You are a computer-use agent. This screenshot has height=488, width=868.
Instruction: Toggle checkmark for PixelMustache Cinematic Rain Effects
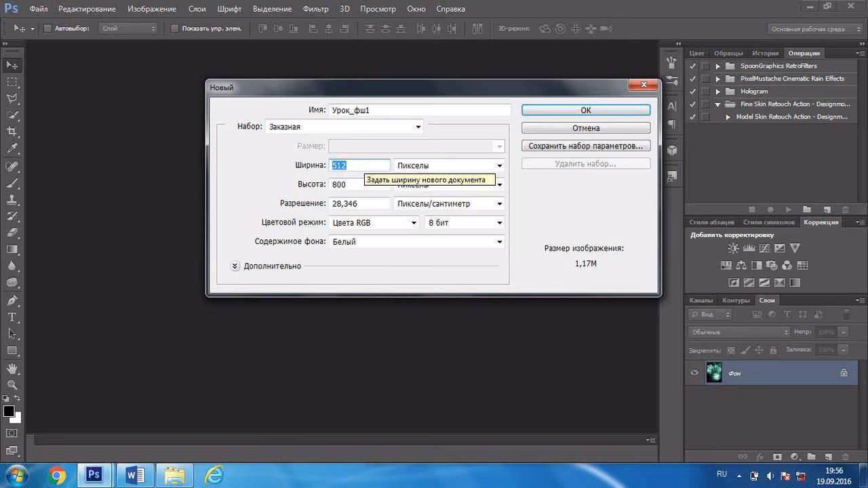pyautogui.click(x=692, y=79)
